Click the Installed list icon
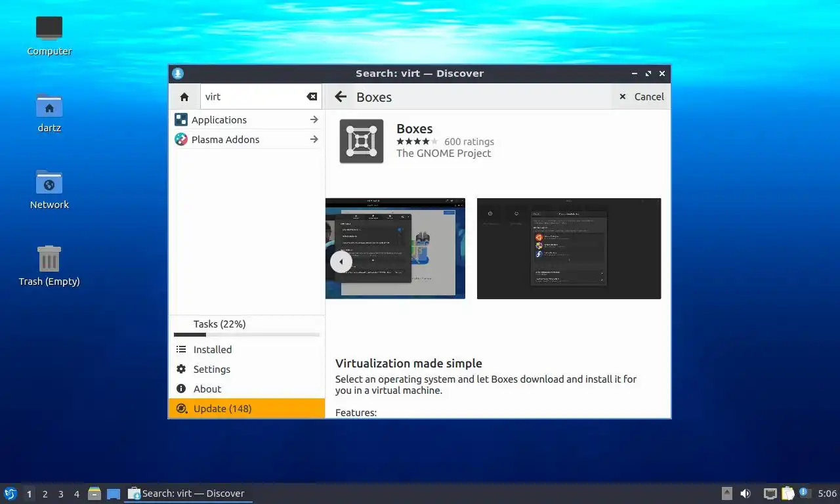The height and width of the screenshot is (504, 840). pyautogui.click(x=181, y=349)
